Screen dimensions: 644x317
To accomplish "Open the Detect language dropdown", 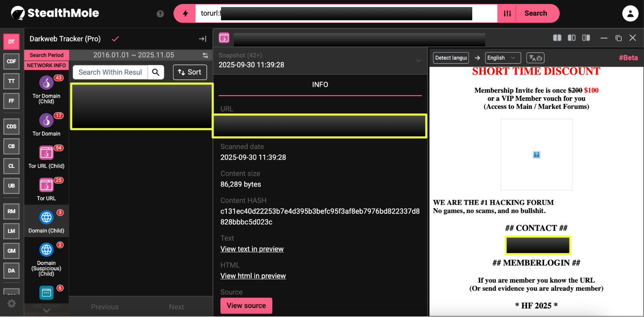I will (451, 58).
